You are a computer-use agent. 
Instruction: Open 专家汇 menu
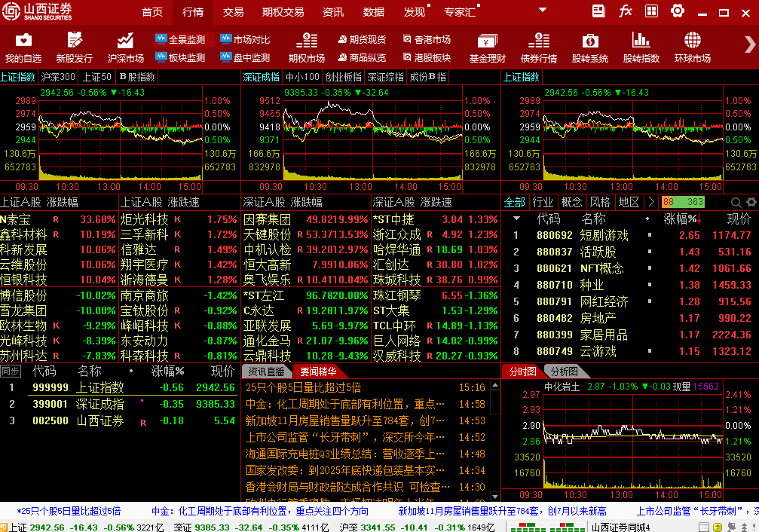[460, 12]
